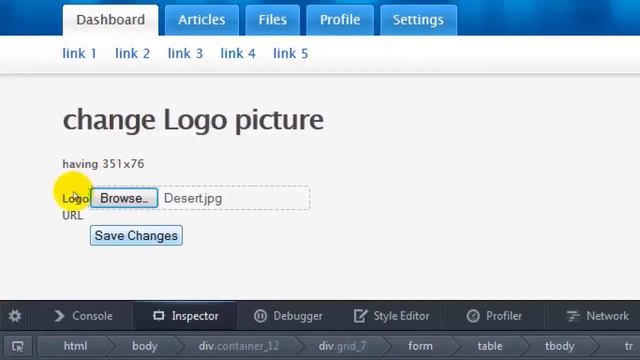Click the 'change Logo picture' heading
The height and width of the screenshot is (360, 640).
point(193,120)
